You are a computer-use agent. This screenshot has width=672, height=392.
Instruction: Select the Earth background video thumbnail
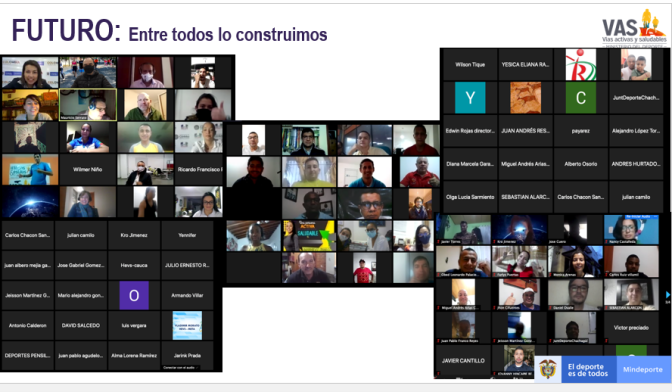coord(30,202)
